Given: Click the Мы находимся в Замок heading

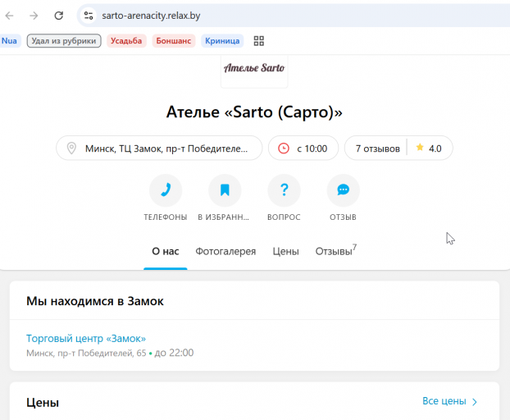Looking at the screenshot, I should click(95, 301).
